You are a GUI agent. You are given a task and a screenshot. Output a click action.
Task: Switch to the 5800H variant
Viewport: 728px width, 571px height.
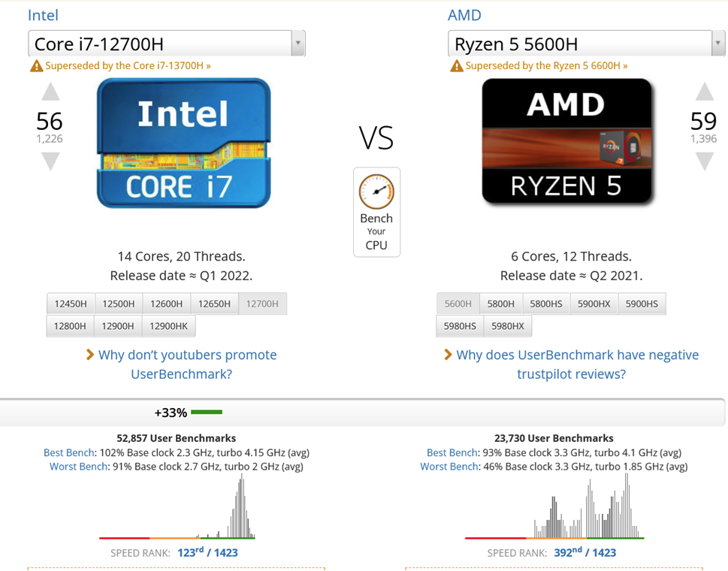500,304
